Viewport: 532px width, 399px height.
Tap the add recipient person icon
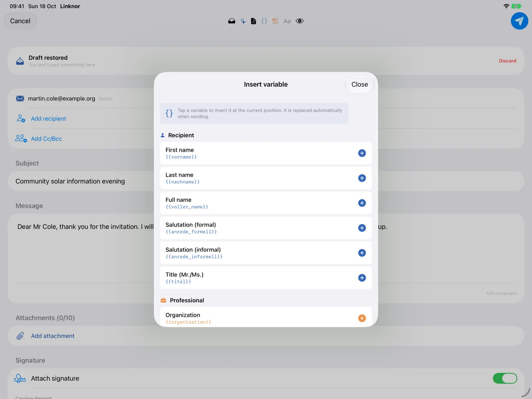click(21, 119)
